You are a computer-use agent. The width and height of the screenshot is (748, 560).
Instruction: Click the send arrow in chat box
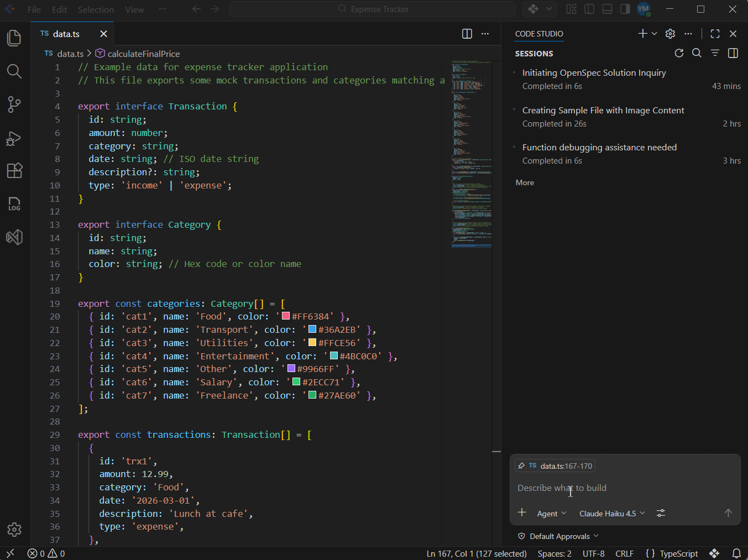click(728, 514)
